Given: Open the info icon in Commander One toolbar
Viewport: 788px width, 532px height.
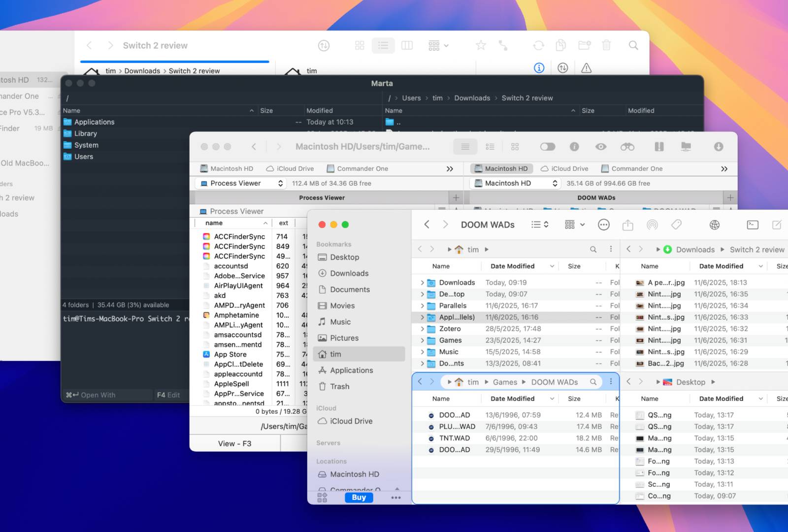Looking at the screenshot, I should [x=574, y=147].
